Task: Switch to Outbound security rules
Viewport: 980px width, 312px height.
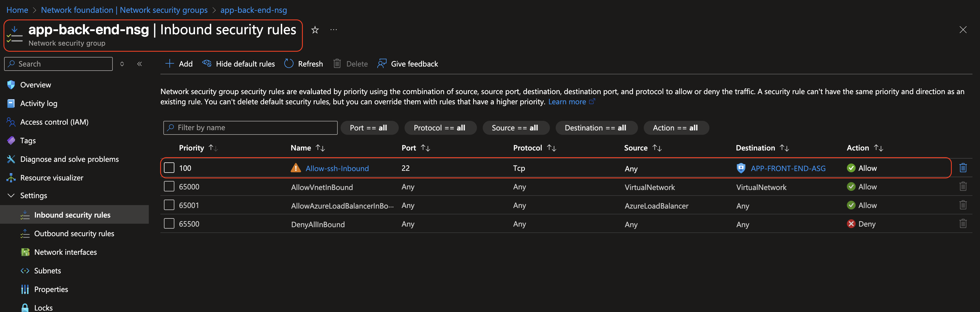Action: click(x=74, y=233)
